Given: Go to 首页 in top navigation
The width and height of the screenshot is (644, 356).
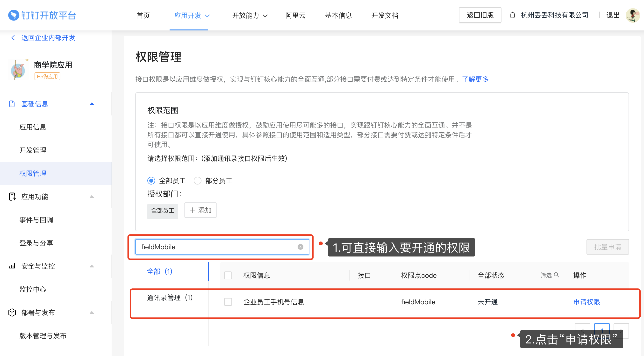Looking at the screenshot, I should 143,15.
